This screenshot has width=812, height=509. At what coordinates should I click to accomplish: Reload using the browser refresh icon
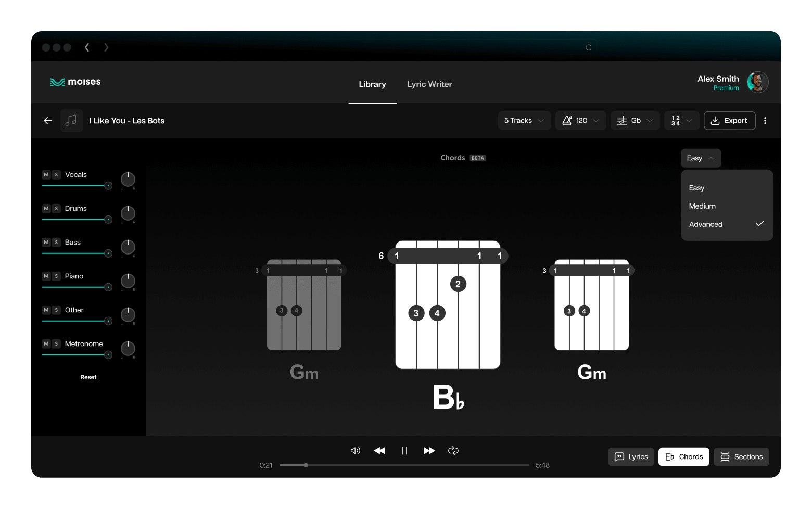[588, 47]
